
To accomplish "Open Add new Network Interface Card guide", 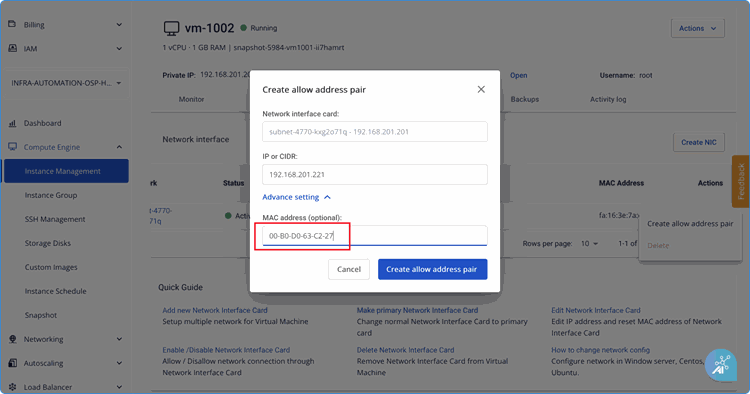I will pos(215,310).
